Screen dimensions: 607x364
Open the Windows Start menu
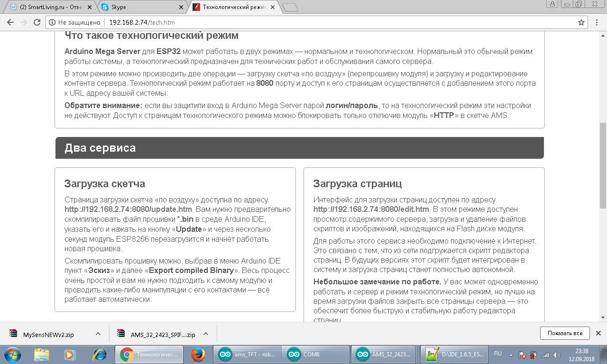(x=13, y=354)
